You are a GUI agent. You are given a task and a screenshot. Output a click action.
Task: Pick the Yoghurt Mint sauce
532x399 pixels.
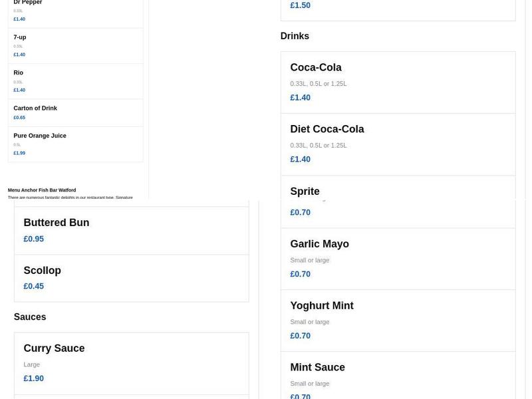click(x=322, y=306)
